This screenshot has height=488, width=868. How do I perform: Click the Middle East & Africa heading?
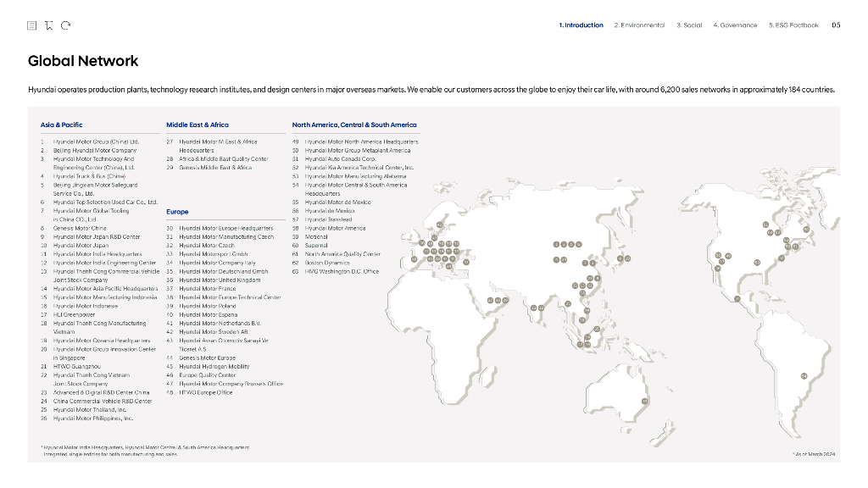click(x=198, y=125)
